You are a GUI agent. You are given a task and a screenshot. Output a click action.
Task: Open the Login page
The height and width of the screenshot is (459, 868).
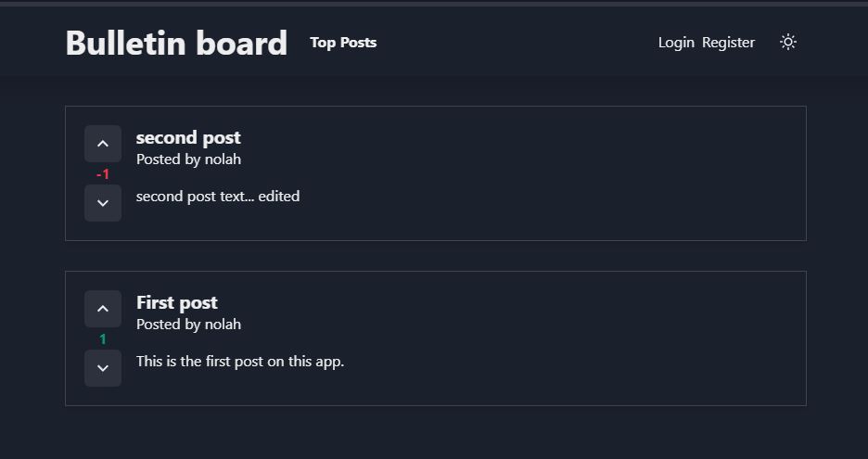point(676,43)
